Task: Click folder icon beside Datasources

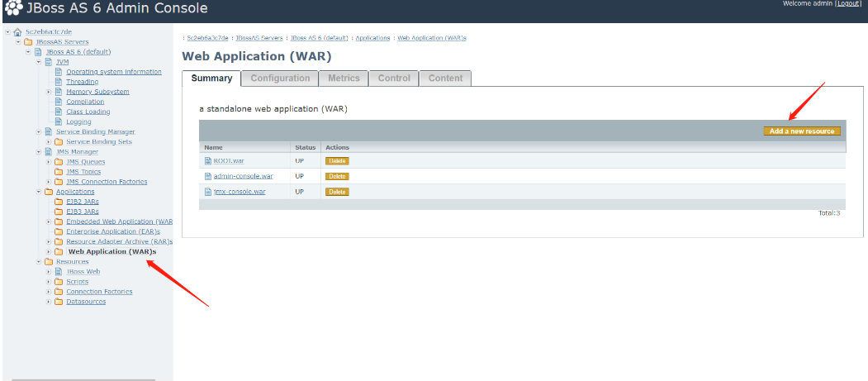Action: coord(58,302)
